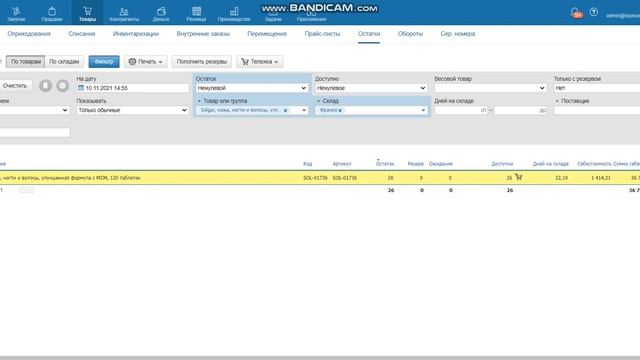Click the Дней на складе from field
This screenshot has width=640, height=360.
click(461, 110)
